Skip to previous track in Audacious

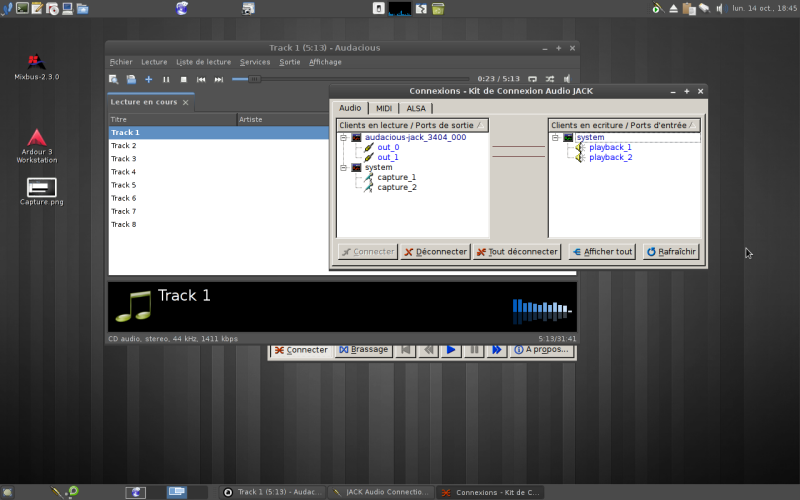201,79
